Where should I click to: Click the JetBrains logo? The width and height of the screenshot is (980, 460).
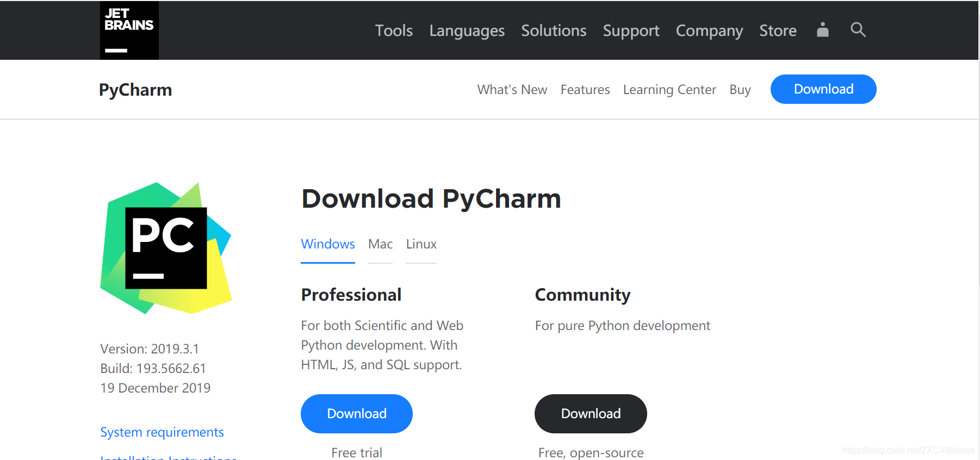129,30
